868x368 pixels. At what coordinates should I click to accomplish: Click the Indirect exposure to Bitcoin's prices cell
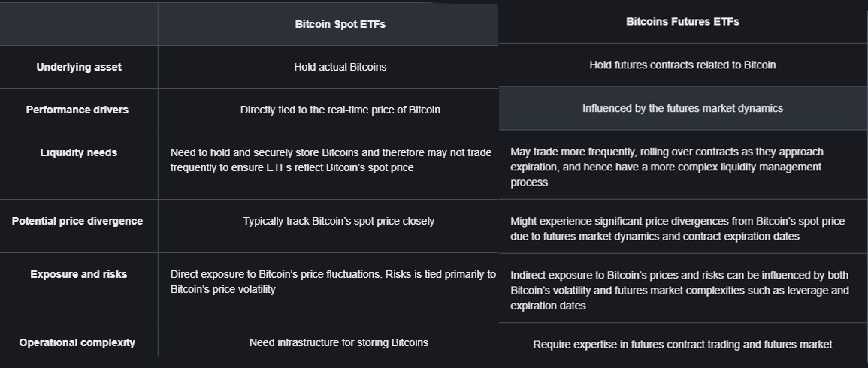click(679, 290)
